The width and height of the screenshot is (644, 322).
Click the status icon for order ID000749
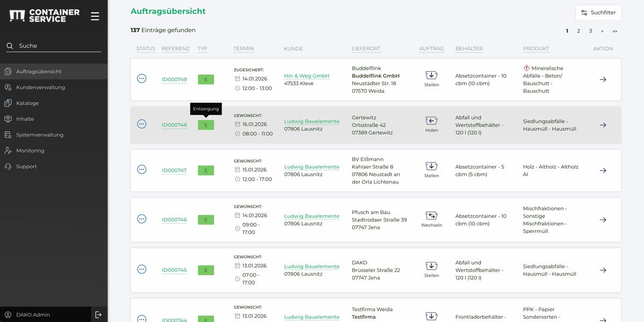(142, 79)
